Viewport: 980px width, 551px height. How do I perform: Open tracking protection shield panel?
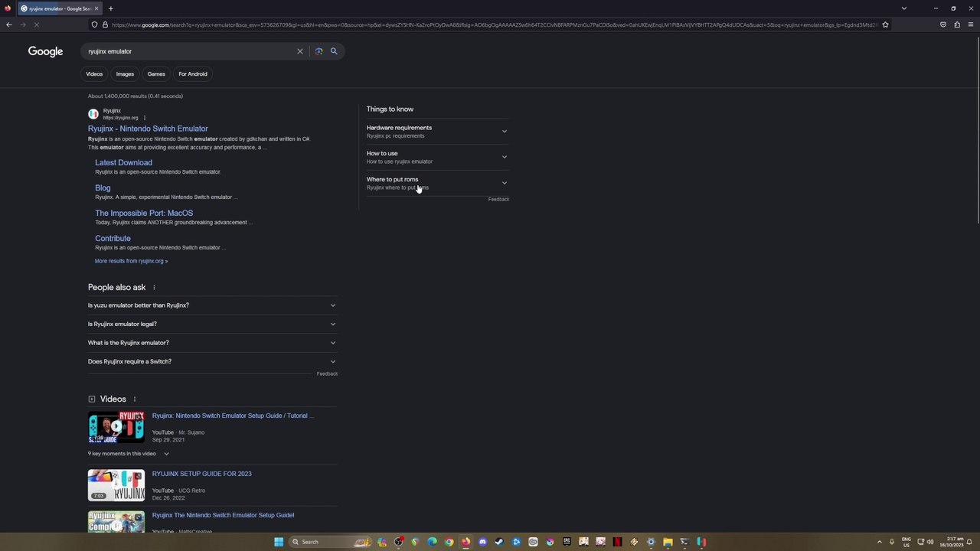[x=94, y=24]
